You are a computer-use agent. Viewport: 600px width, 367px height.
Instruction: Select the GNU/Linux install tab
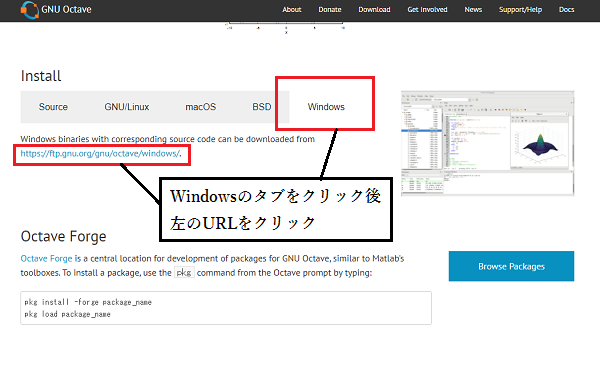(x=127, y=107)
